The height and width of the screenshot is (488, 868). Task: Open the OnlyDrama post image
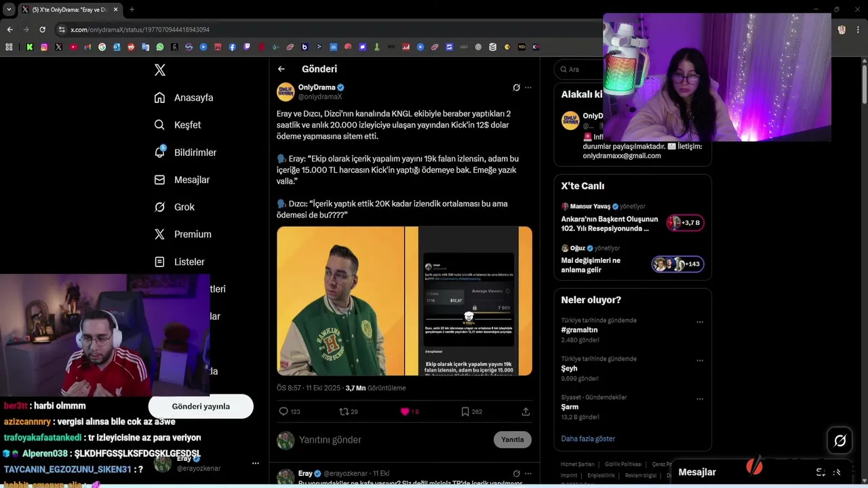(x=404, y=301)
